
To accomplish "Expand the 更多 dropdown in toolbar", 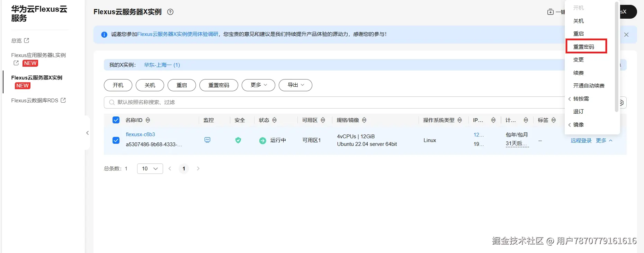I will tap(258, 85).
